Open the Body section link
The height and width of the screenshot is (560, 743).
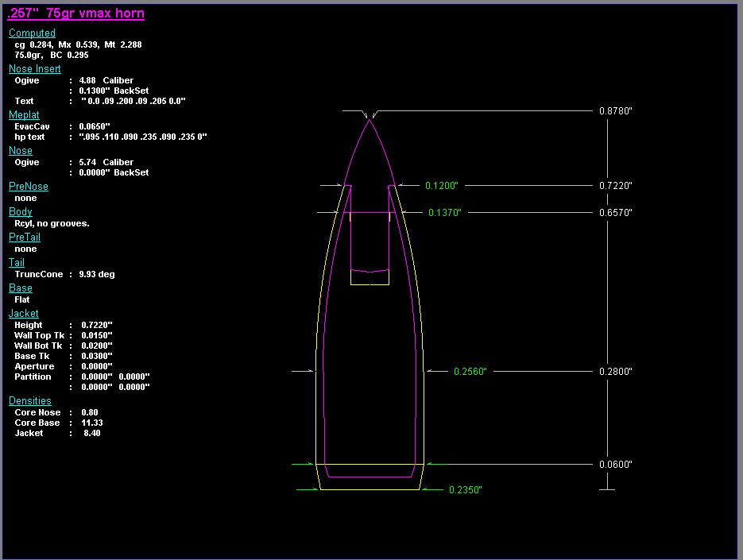(20, 211)
